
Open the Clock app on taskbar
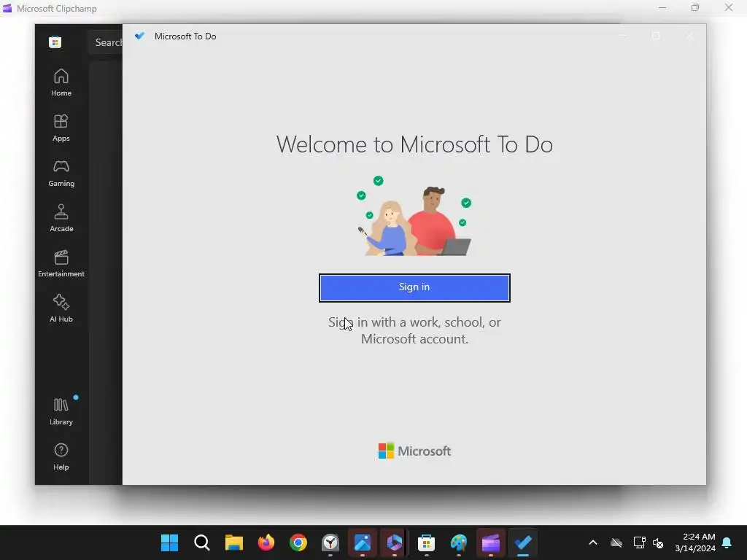click(330, 542)
